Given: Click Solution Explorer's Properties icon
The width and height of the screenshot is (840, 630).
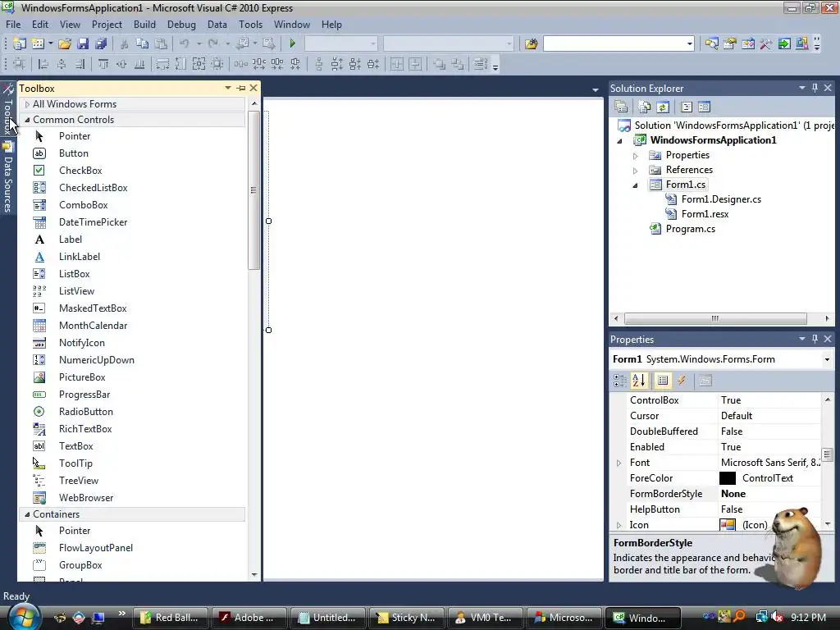Looking at the screenshot, I should (621, 107).
